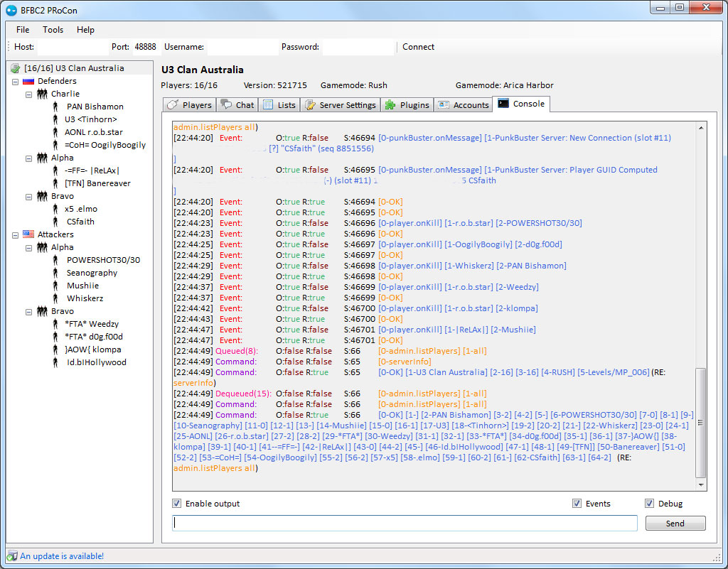Viewport: 728px width, 569px height.
Task: Click the squad icon beside Defenders' Bravo
Action: 42,196
